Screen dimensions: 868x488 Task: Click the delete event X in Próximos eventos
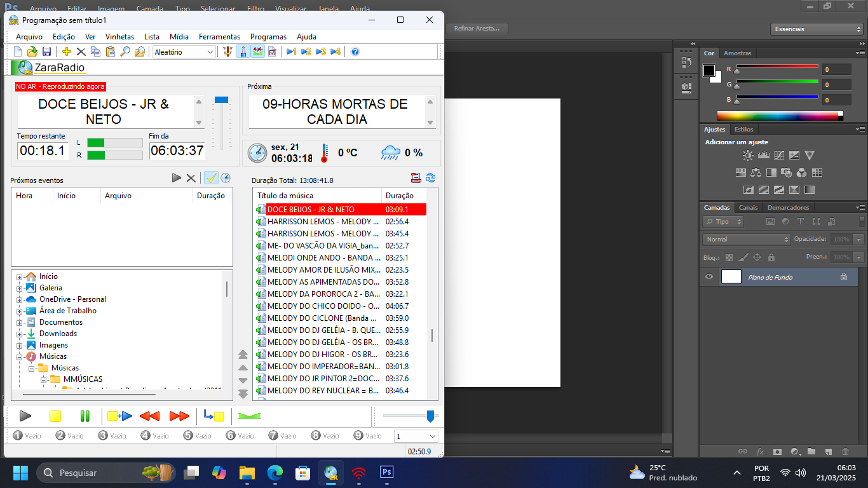pyautogui.click(x=191, y=178)
